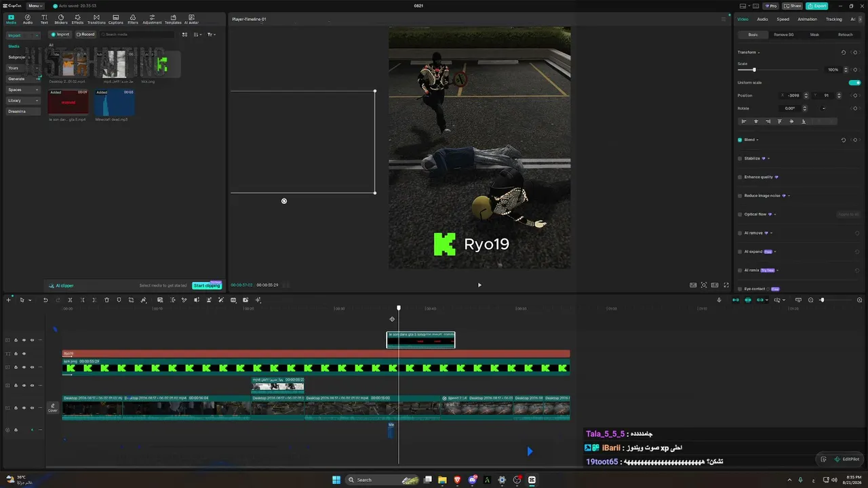Viewport: 868px width, 488px height.
Task: Open the Stickers panel
Action: (x=61, y=19)
